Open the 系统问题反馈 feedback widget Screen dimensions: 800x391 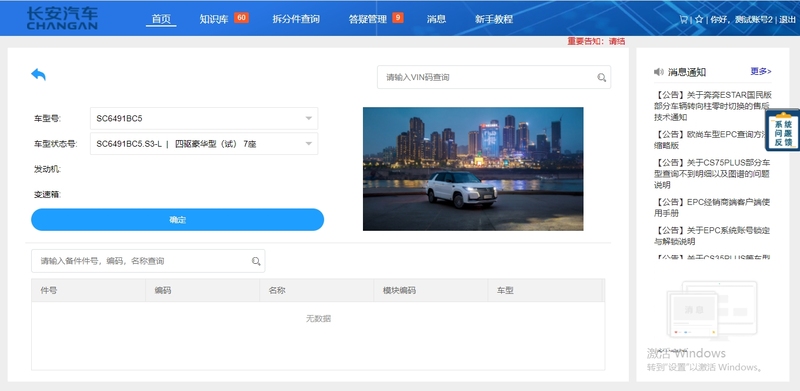pos(783,130)
